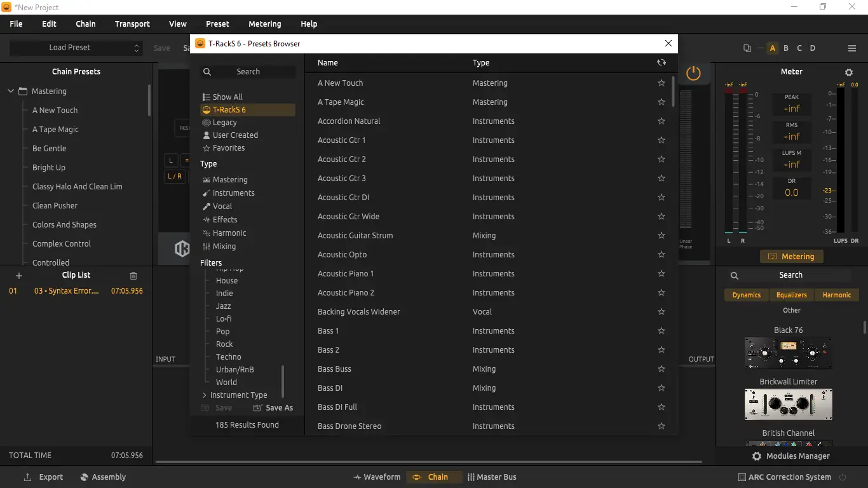868x488 pixels.
Task: Switch to the Master Bus tab
Action: point(492,477)
